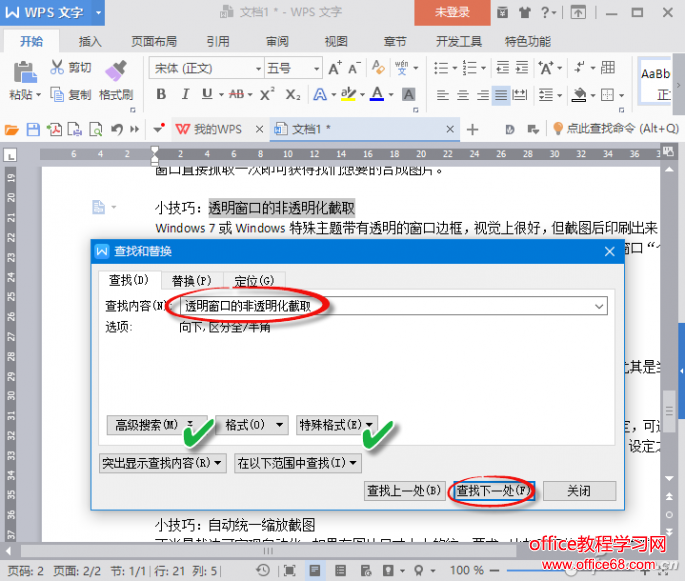
Task: Click the text effects A icon
Action: pos(320,94)
